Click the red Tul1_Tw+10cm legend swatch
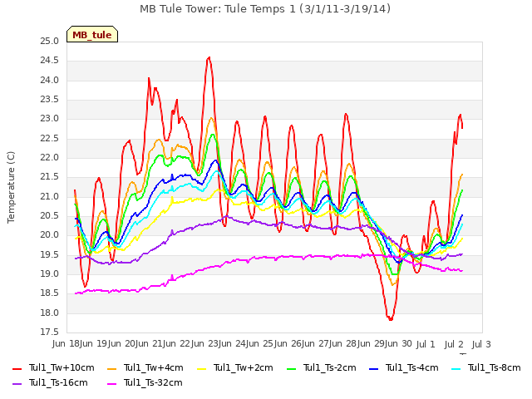Viewport: 532px width, 399px height. pyautogui.click(x=17, y=368)
